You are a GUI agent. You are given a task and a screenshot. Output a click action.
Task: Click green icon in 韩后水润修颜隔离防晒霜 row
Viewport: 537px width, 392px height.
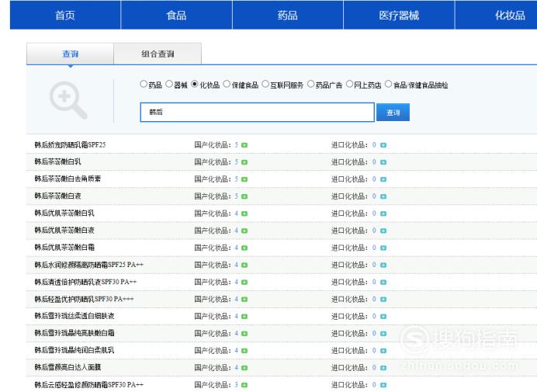click(244, 265)
